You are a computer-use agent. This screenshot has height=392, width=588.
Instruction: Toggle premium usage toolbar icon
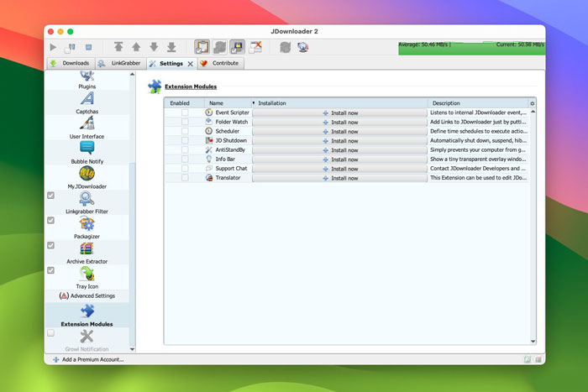pos(238,47)
